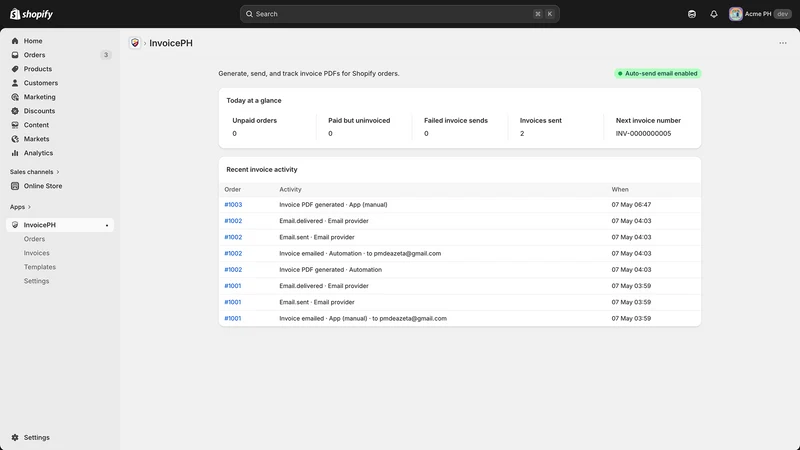This screenshot has height=450, width=800.
Task: Open the three-dot more actions menu
Action: click(783, 43)
